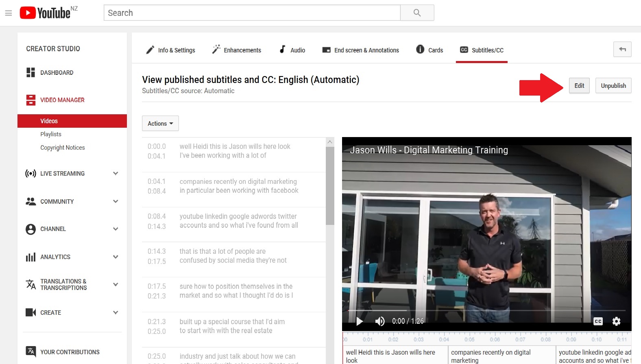Click the Unpublish button
641x364 pixels.
click(x=613, y=85)
